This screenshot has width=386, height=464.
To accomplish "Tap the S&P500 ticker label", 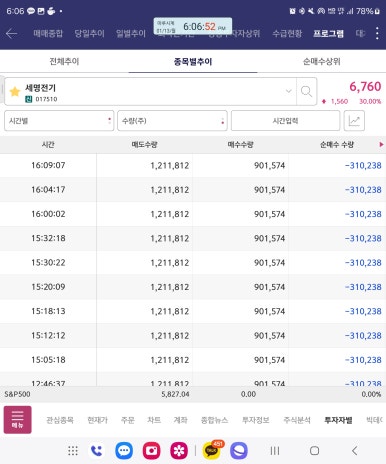I will (x=17, y=394).
